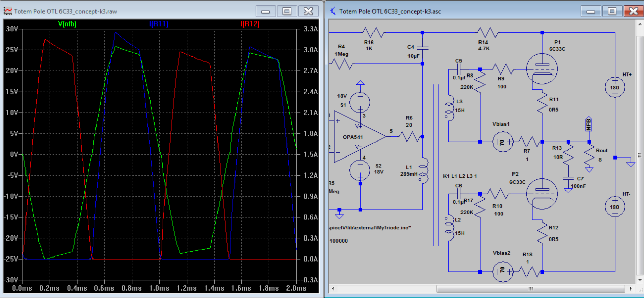Click the schematic scroll-up arrow
This screenshot has height=298, width=644.
(640, 24)
